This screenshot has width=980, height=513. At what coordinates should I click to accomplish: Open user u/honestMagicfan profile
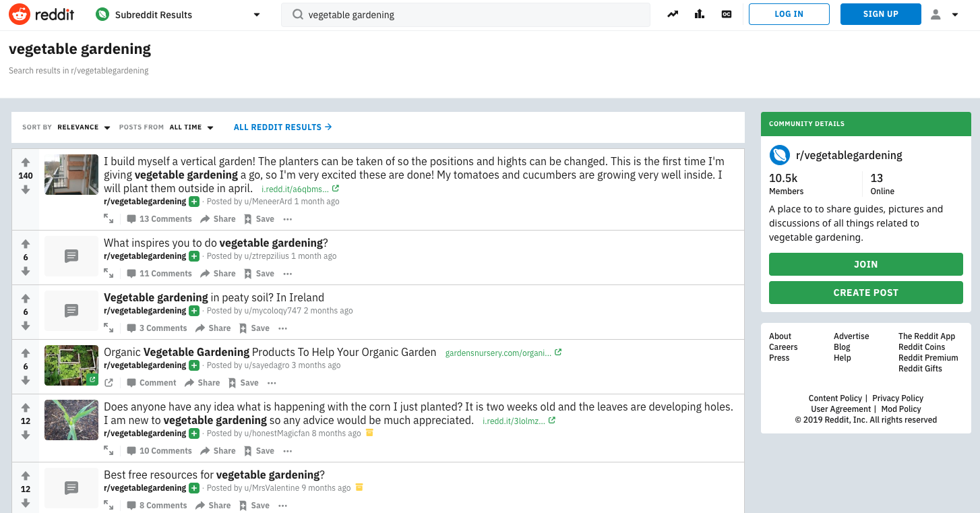coord(276,433)
